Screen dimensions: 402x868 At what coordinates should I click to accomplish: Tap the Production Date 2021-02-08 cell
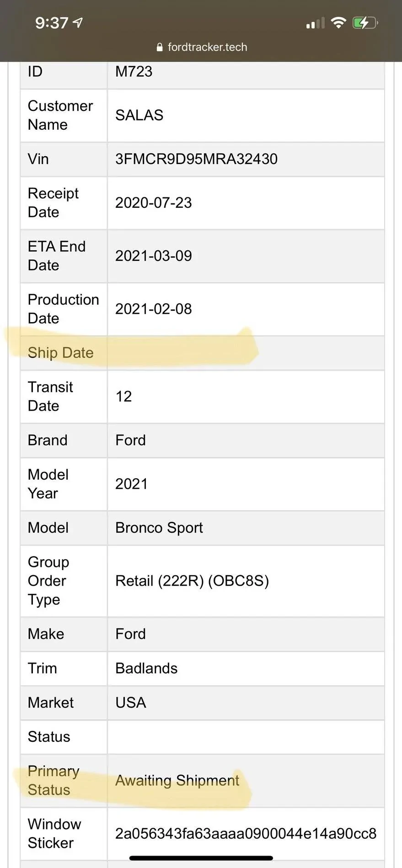154,309
